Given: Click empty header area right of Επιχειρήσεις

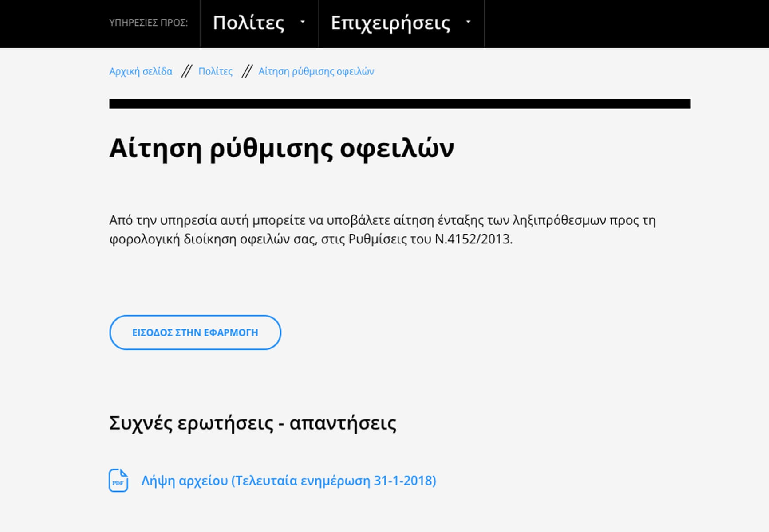Looking at the screenshot, I should (x=621, y=23).
